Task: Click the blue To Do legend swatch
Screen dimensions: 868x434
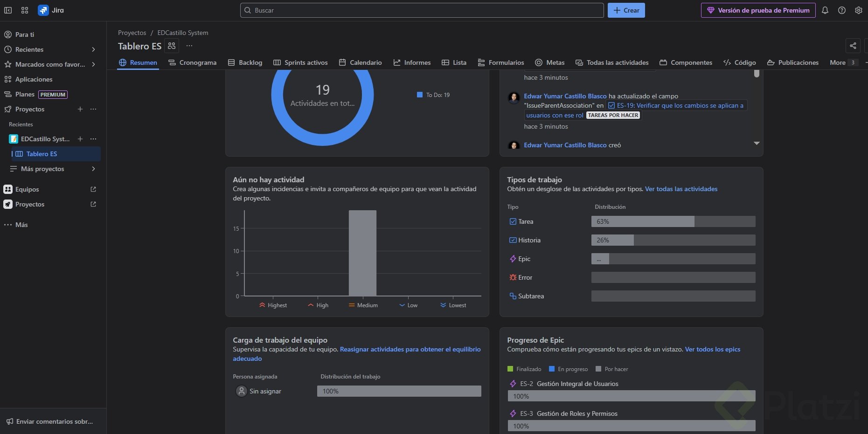Action: [420, 95]
